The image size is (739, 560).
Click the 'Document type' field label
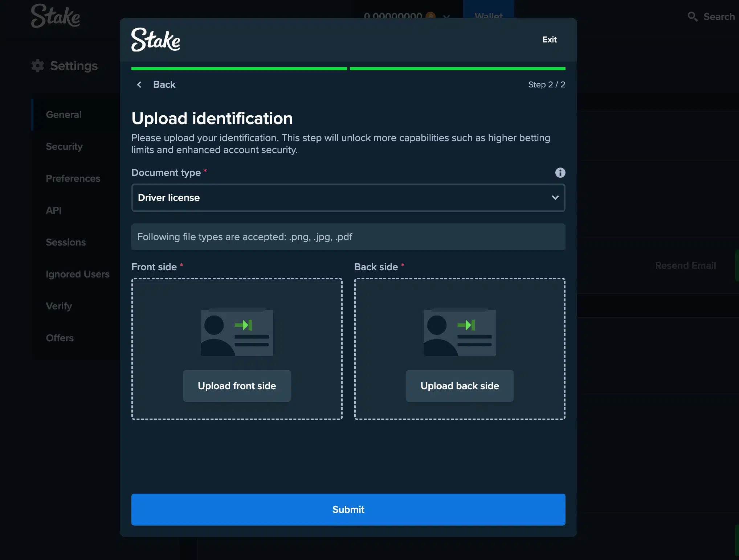click(x=166, y=173)
